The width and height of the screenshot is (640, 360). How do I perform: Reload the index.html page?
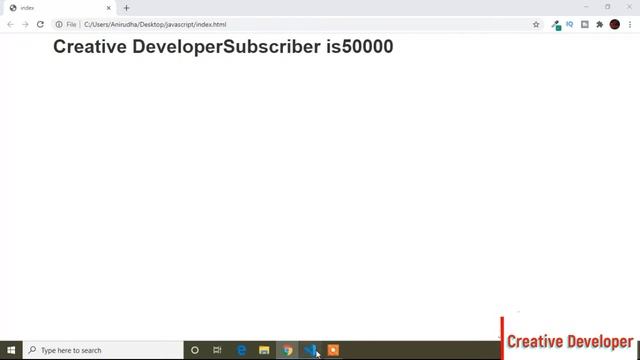(x=40, y=24)
